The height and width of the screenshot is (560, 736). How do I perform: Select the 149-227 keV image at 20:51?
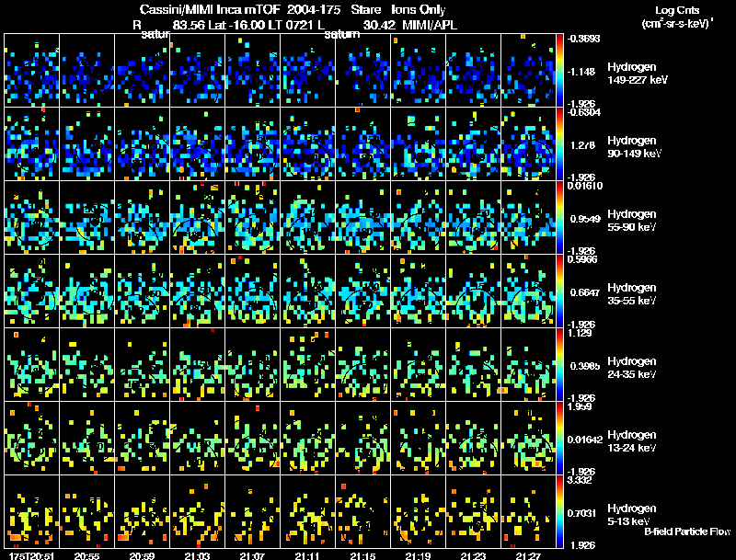pos(31,71)
